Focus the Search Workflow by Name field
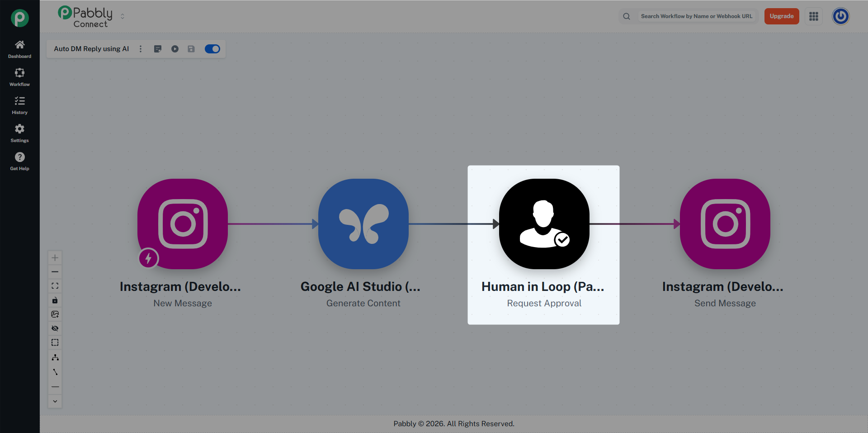 [x=697, y=16]
